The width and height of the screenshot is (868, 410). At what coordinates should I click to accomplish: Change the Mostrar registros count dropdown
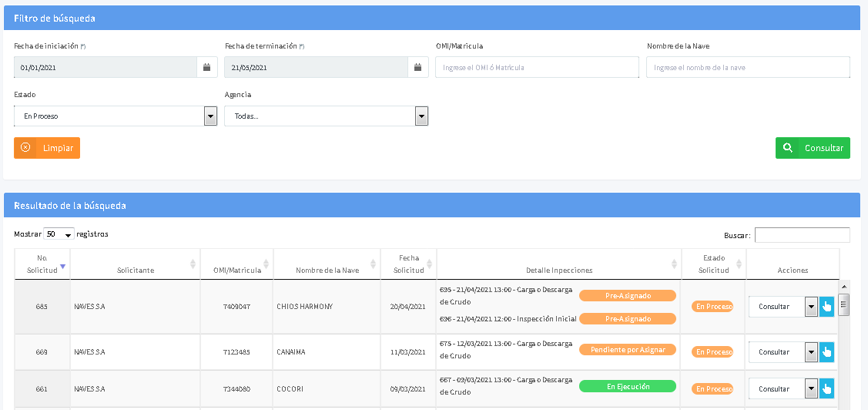[59, 234]
